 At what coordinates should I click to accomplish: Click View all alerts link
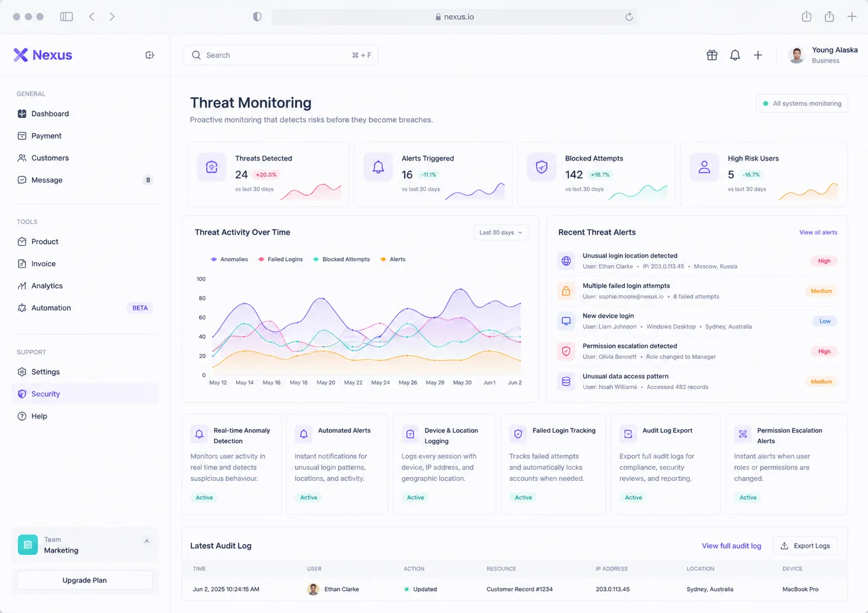coord(818,232)
